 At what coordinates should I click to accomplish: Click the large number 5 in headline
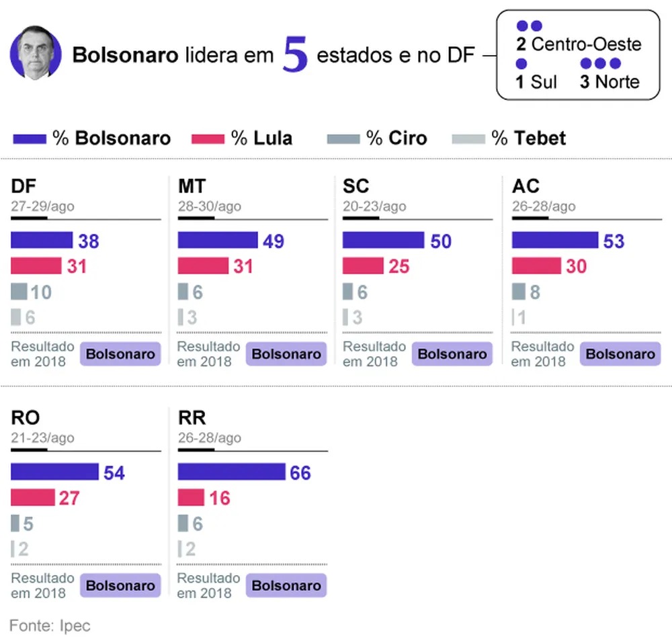295,54
